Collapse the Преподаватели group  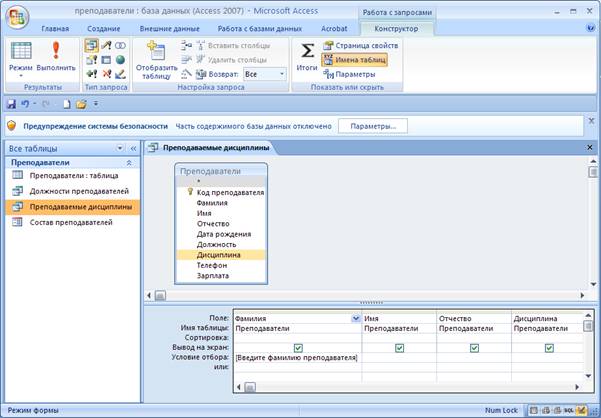pos(129,161)
